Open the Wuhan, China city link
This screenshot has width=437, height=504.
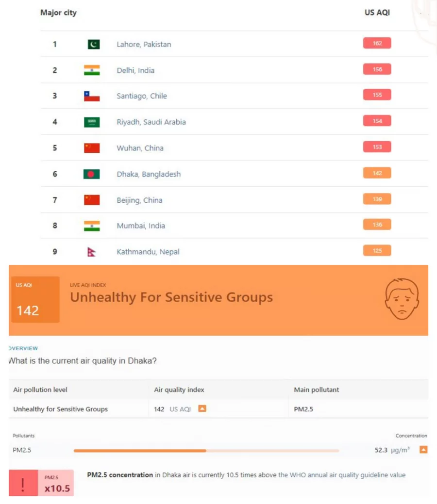tap(140, 147)
